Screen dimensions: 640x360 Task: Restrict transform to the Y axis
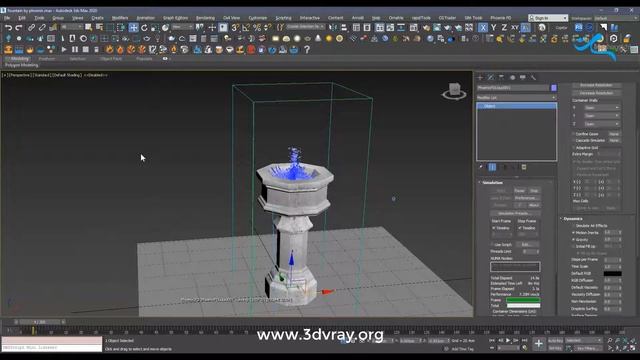click(x=494, y=28)
